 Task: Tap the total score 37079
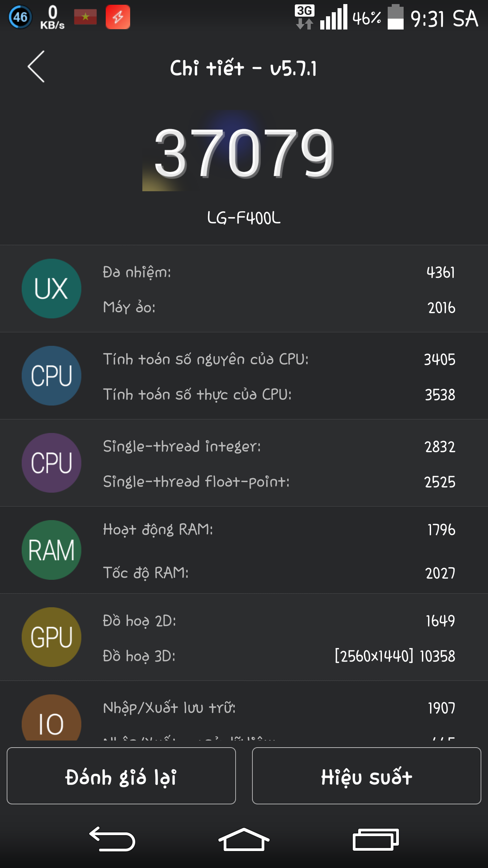click(244, 153)
